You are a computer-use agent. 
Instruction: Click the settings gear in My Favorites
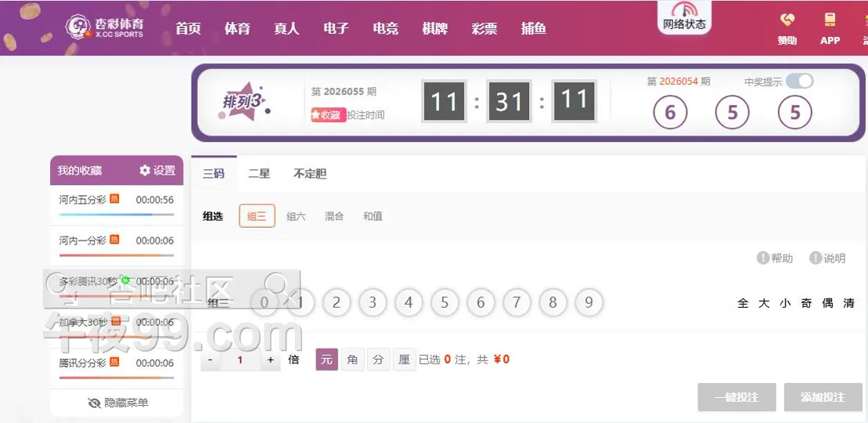click(x=145, y=171)
